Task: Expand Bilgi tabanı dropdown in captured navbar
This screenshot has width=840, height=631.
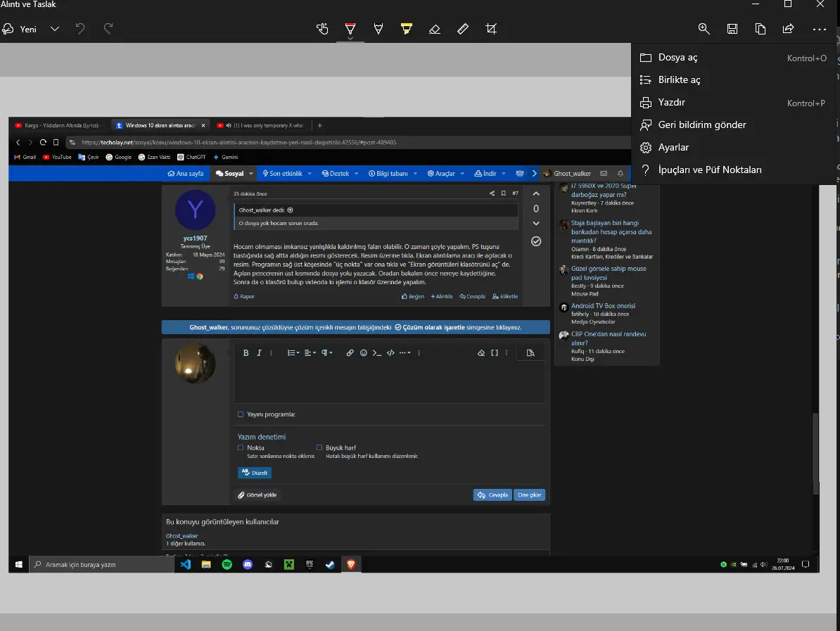Action: (415, 174)
